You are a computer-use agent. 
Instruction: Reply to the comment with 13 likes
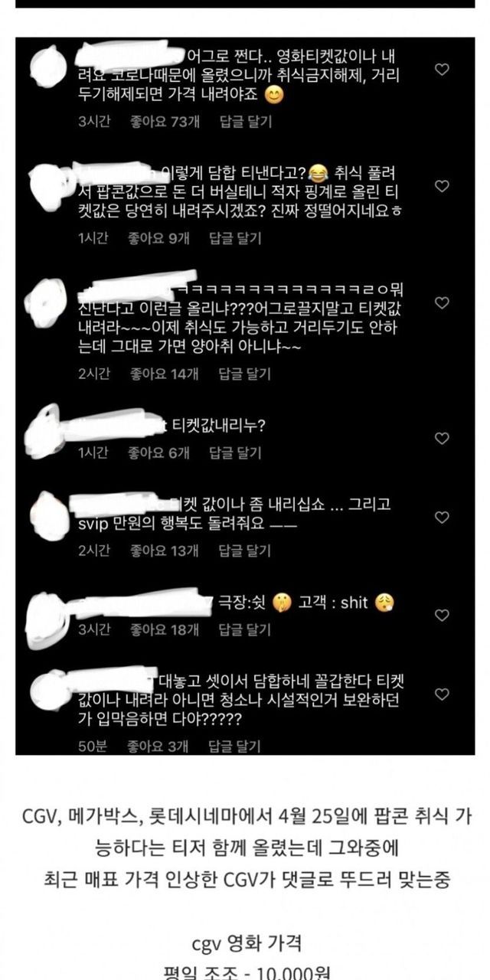(245, 550)
